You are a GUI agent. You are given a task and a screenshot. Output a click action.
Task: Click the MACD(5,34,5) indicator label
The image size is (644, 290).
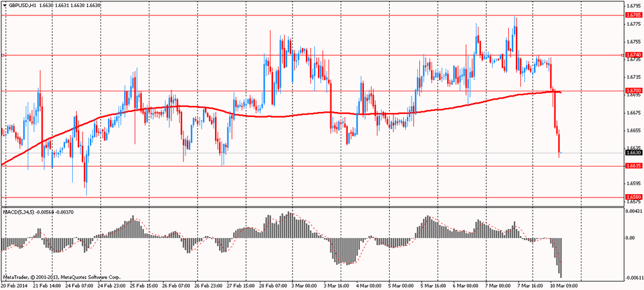pyautogui.click(x=19, y=211)
